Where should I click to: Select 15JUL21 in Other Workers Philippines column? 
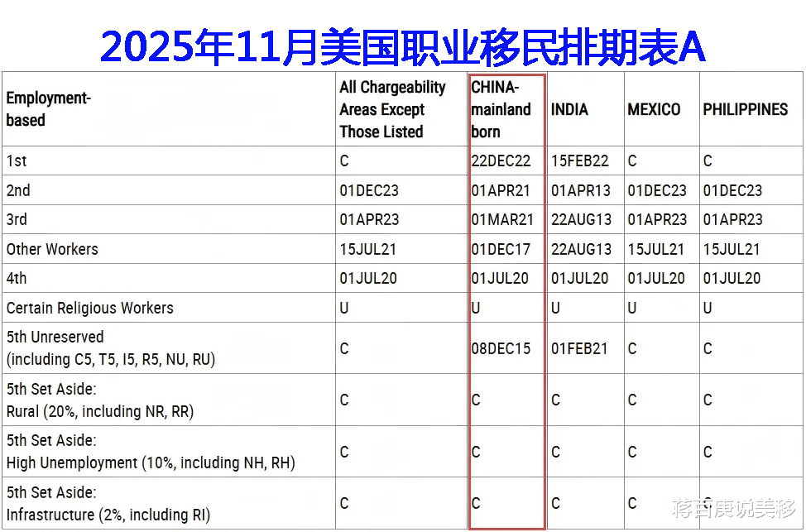[x=732, y=249]
